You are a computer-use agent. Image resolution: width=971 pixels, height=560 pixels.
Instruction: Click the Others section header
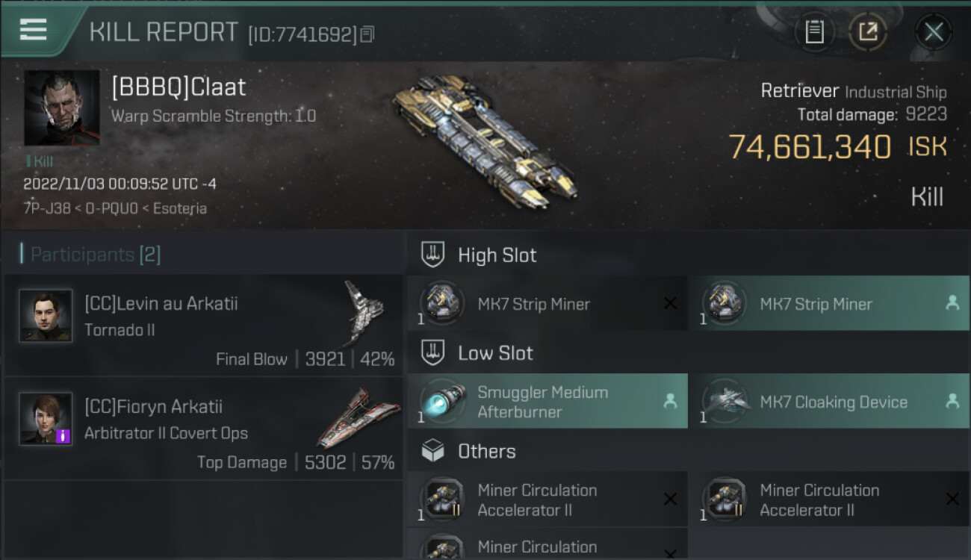tap(486, 451)
